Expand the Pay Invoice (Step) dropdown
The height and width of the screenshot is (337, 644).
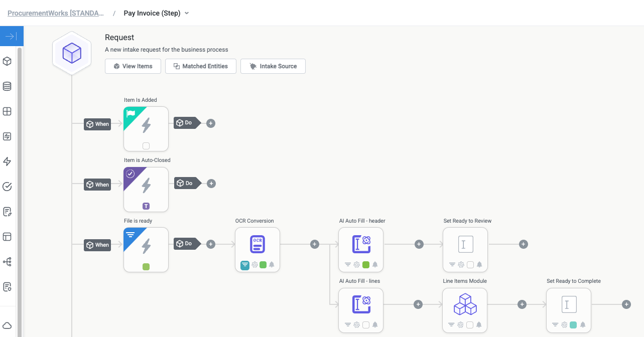[186, 13]
